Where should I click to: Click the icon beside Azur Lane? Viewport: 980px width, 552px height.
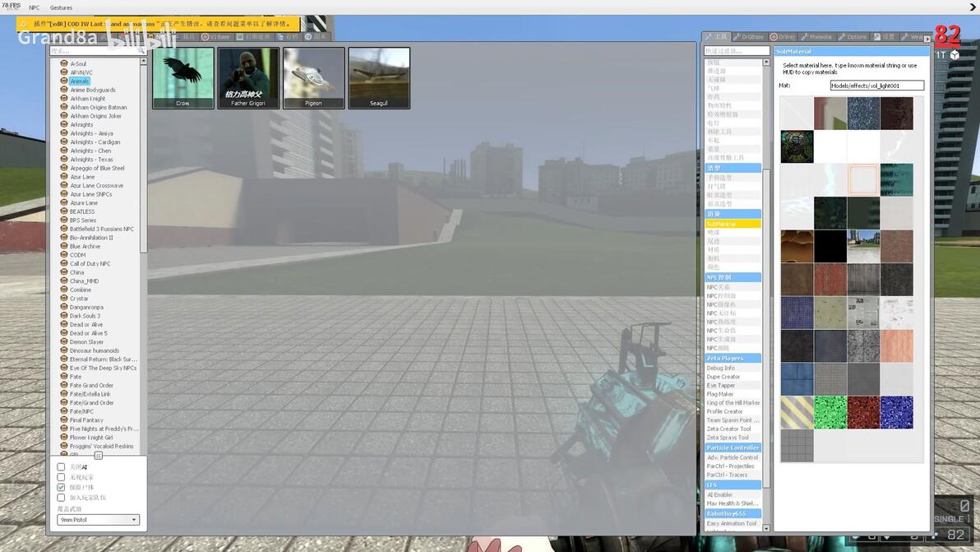pyautogui.click(x=64, y=176)
